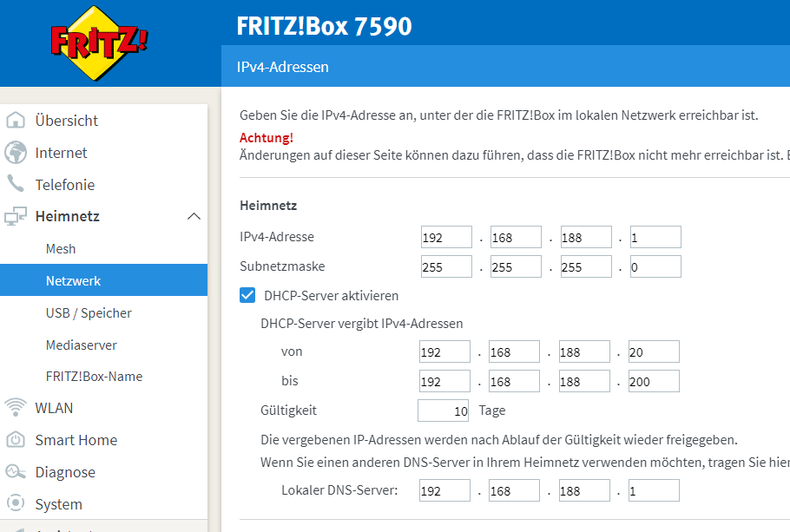
Task: Click third octet of Lokaler DNS-Server
Action: click(584, 490)
